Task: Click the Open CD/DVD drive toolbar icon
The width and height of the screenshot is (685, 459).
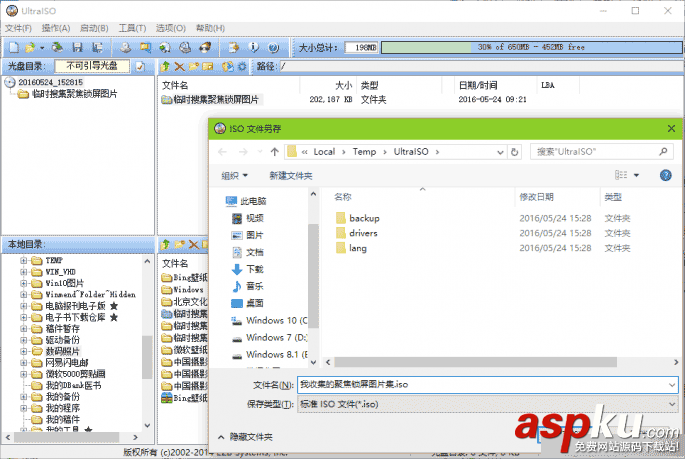Action: 57,47
